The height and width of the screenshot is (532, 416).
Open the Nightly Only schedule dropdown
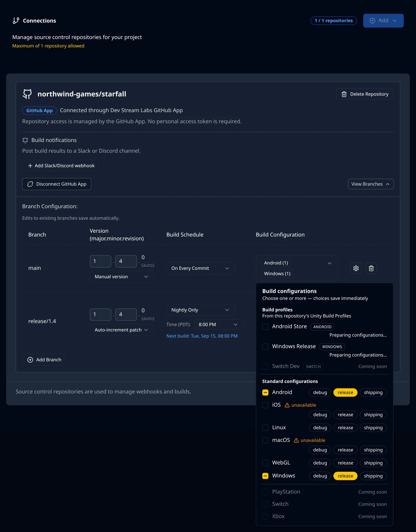[x=200, y=310]
